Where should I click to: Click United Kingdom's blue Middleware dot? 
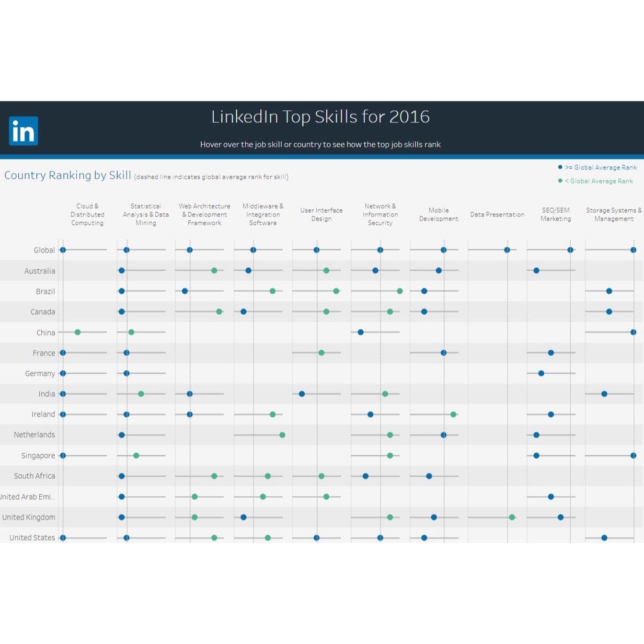[244, 517]
